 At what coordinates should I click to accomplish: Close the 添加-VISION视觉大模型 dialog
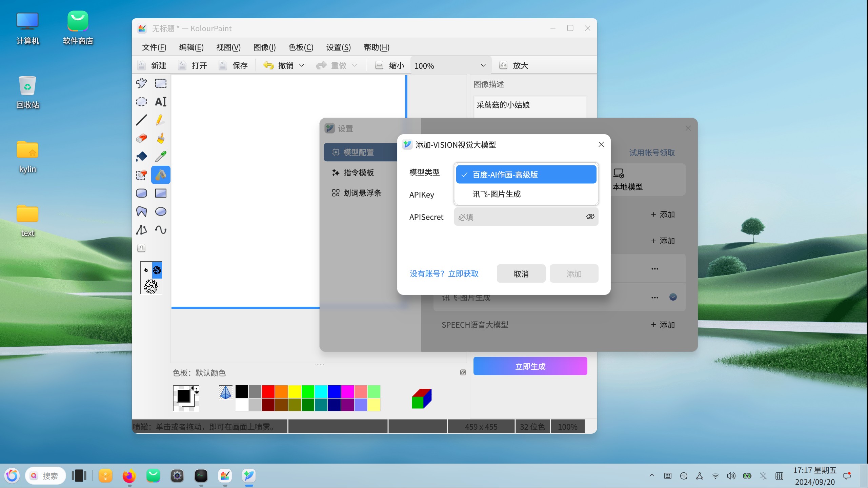[601, 144]
